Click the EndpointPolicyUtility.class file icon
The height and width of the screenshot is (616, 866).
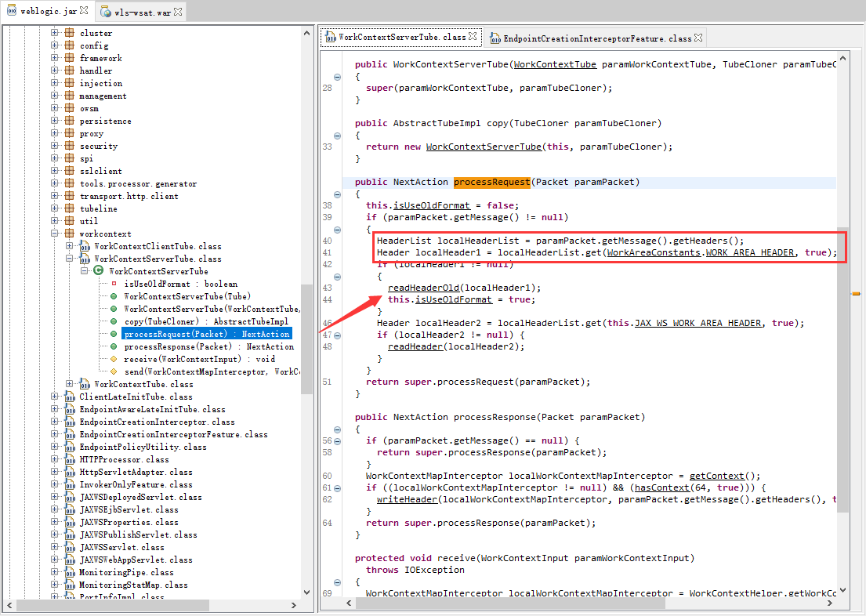70,447
